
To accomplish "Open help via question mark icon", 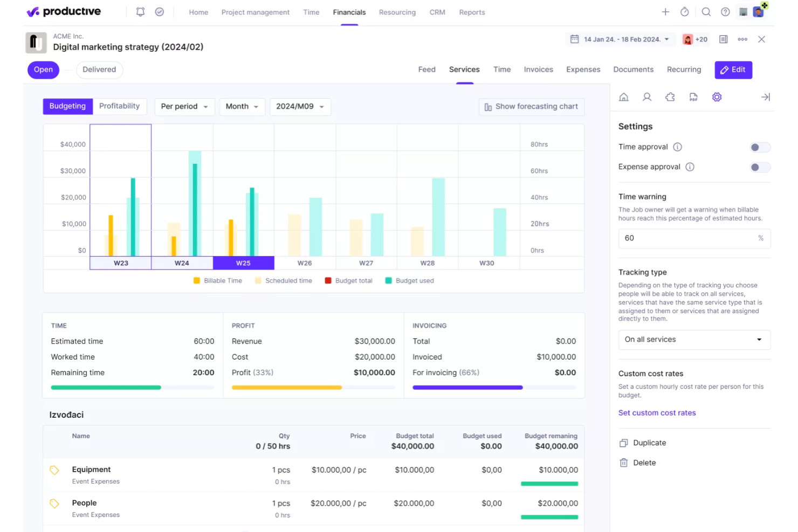I will (725, 11).
